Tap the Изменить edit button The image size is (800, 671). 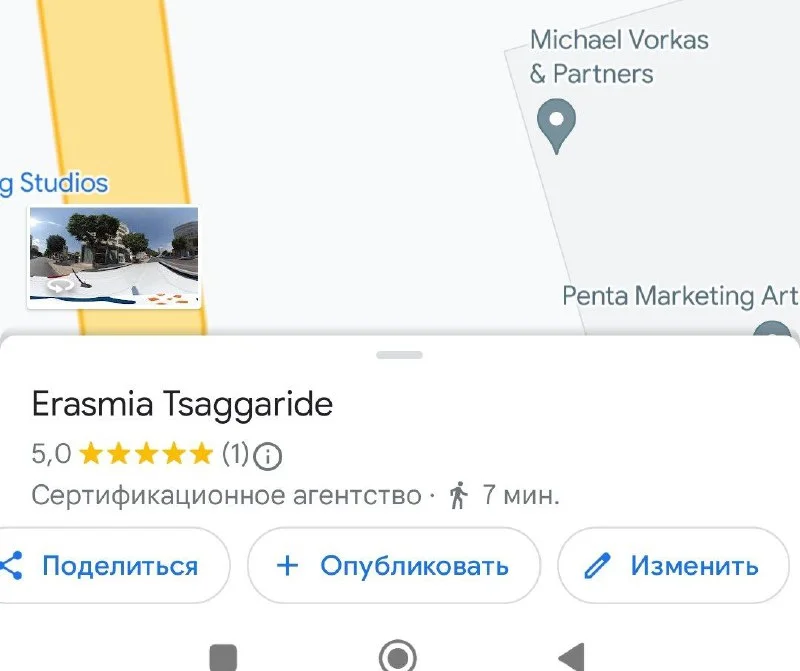click(x=673, y=565)
